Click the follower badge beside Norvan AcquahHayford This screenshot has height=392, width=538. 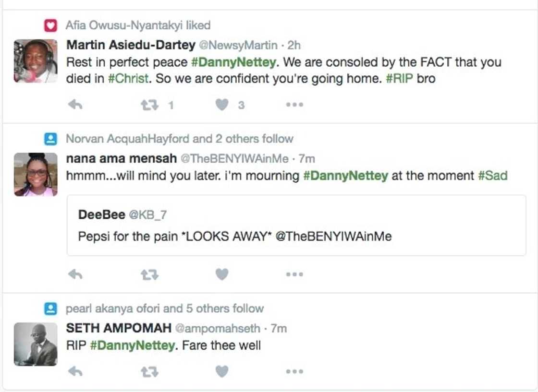coord(50,139)
